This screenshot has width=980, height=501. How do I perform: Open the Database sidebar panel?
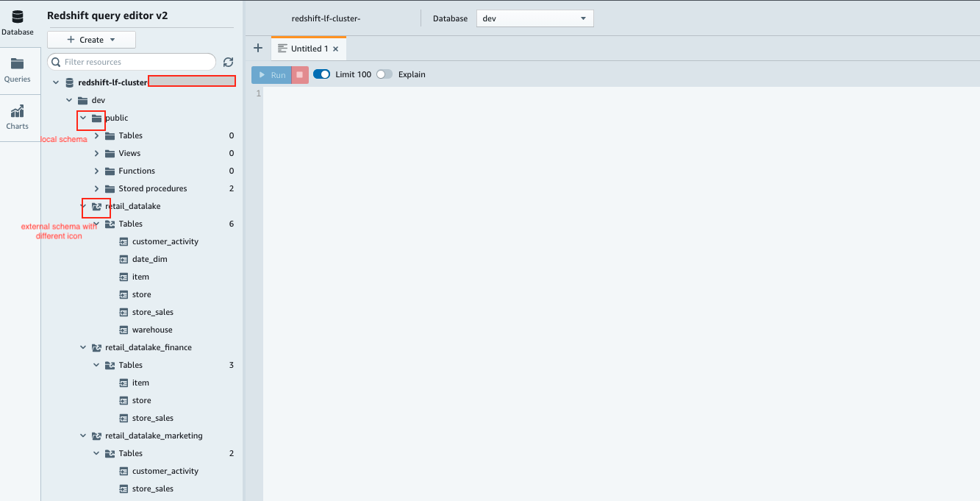[x=17, y=21]
